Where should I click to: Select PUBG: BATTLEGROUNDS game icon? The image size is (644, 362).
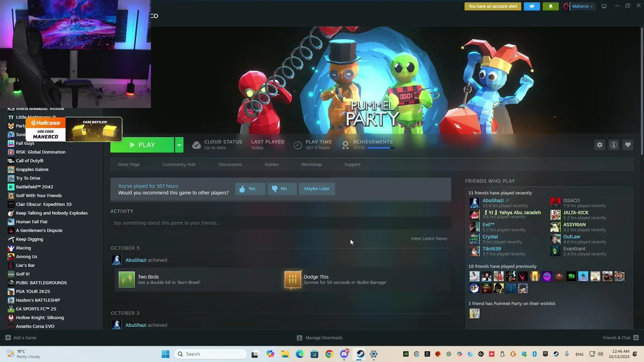pyautogui.click(x=11, y=283)
